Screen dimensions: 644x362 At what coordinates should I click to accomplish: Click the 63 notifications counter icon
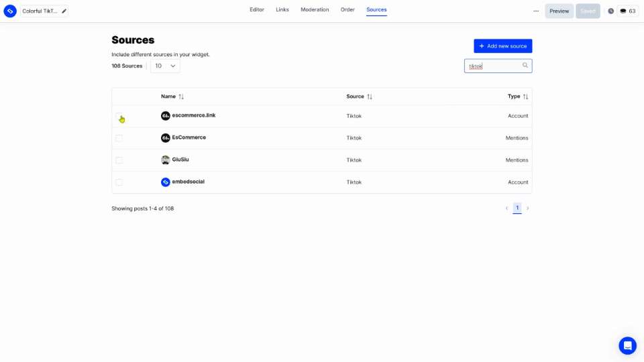click(x=628, y=11)
